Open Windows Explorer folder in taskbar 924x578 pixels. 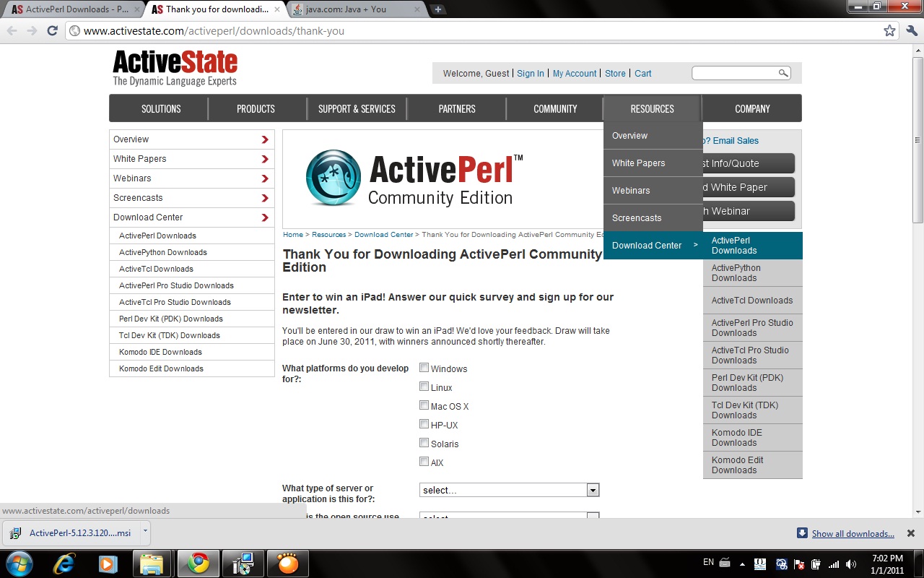(x=152, y=564)
